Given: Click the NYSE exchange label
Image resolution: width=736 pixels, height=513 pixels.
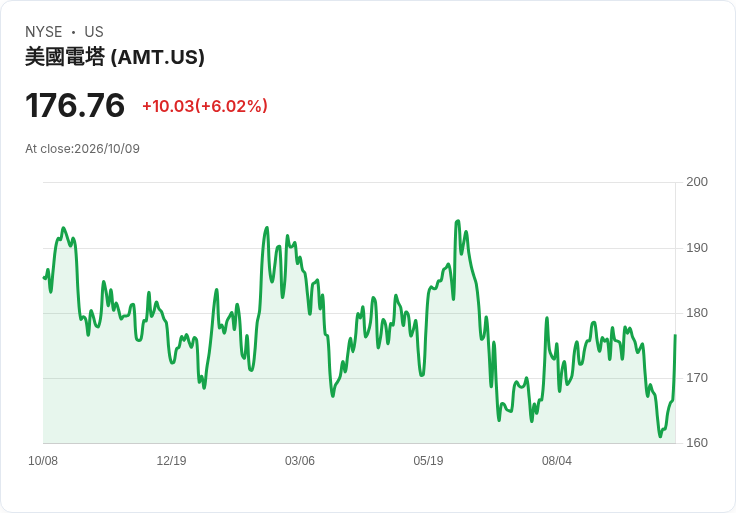Looking at the screenshot, I should pos(44,32).
